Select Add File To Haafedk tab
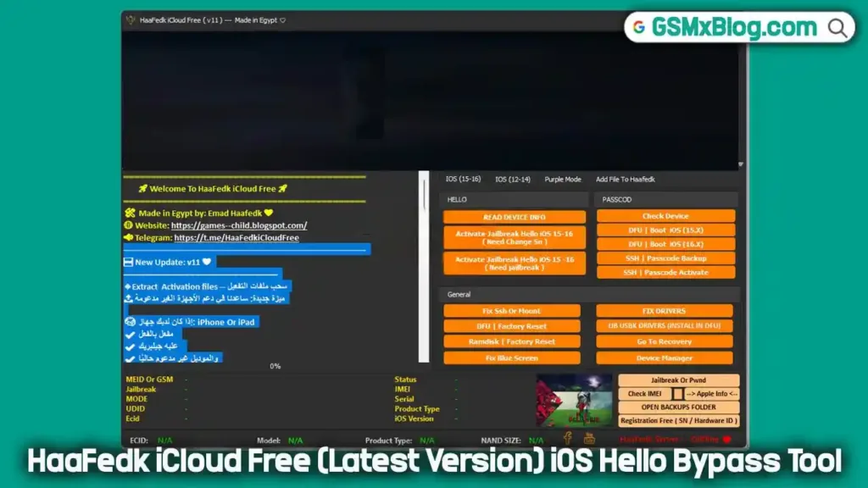Viewport: 868px width, 488px height. point(625,180)
